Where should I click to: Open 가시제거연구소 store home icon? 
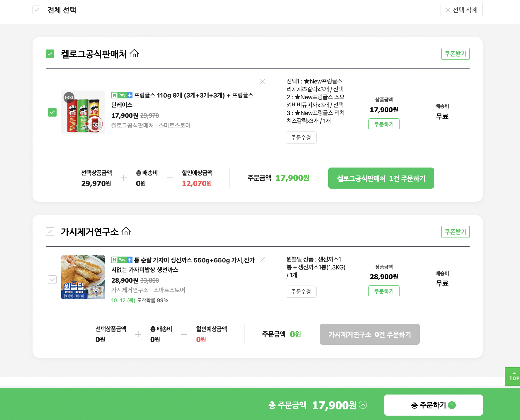(x=126, y=231)
